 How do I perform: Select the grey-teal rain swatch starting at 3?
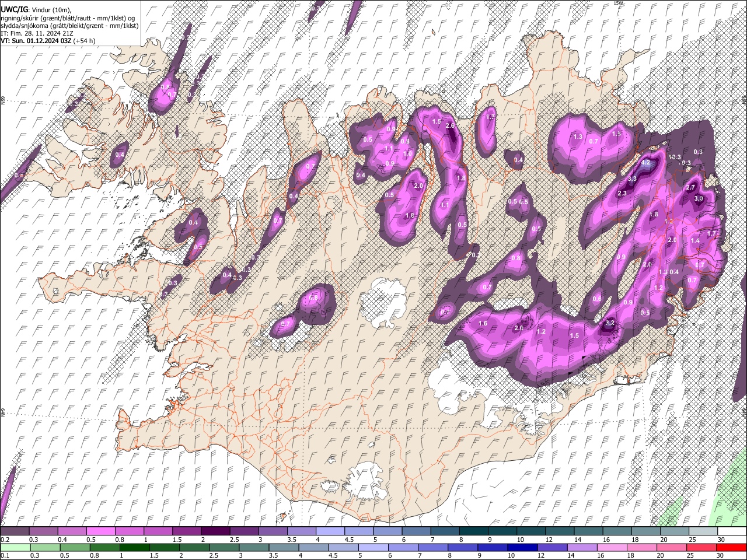tap(255, 548)
